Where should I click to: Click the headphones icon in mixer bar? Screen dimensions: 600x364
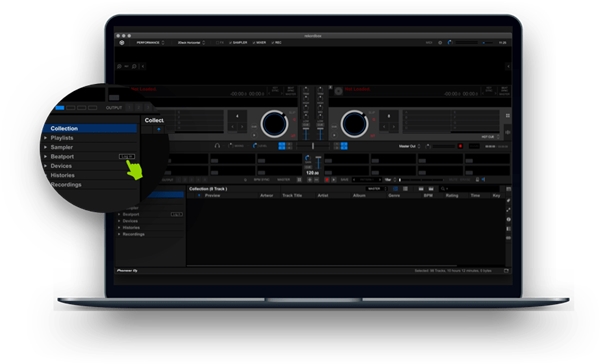pyautogui.click(x=217, y=146)
